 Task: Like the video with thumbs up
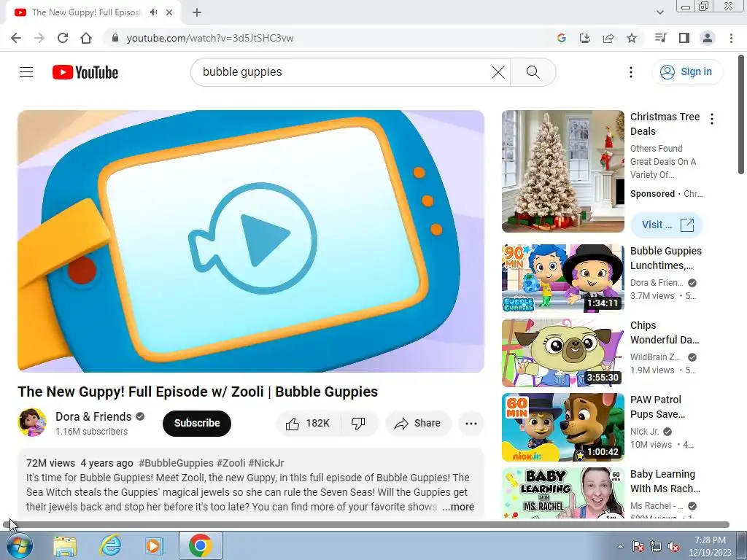309,424
